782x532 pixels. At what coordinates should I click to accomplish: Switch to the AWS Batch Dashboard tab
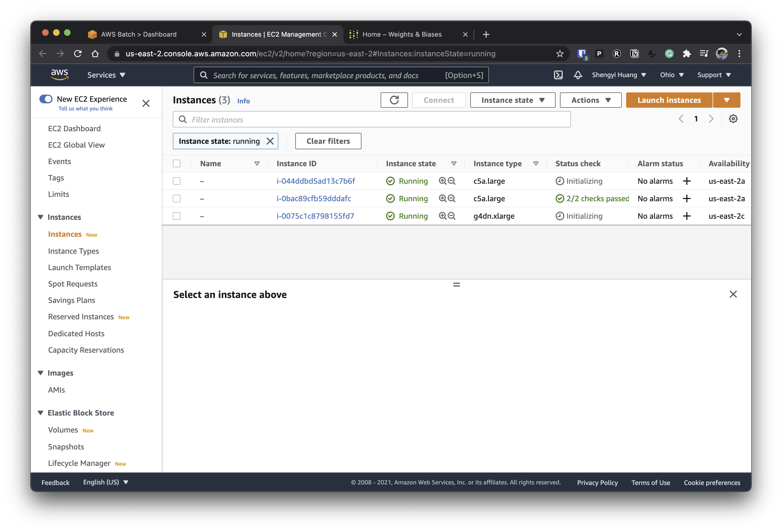click(x=139, y=34)
